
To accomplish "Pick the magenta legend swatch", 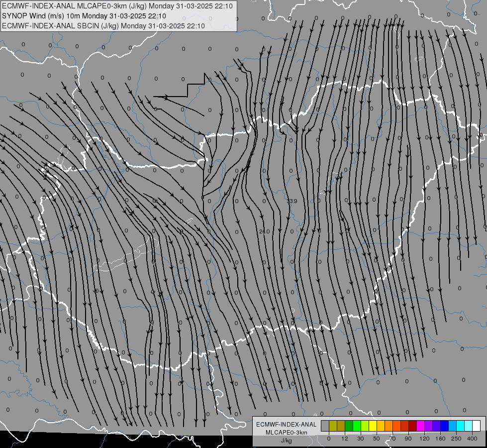I will 421,426.
